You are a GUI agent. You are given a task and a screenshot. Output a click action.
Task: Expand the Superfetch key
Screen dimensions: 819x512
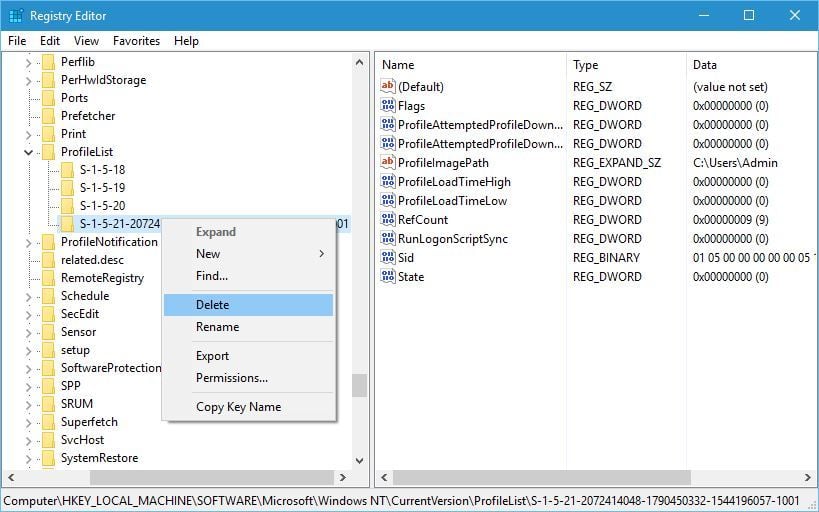point(28,423)
